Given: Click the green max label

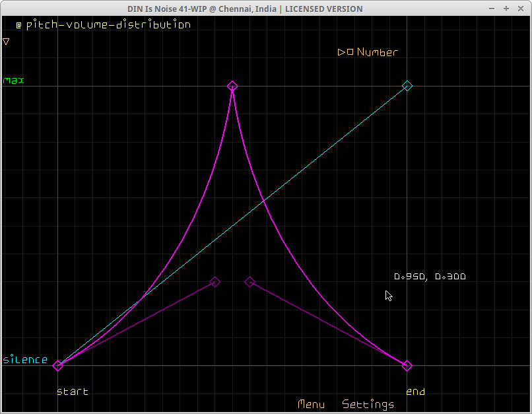Looking at the screenshot, I should [x=14, y=81].
